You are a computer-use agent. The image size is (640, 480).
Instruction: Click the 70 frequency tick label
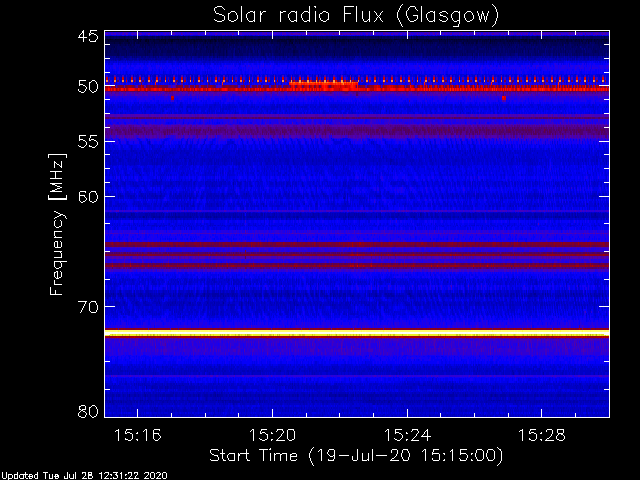point(88,307)
